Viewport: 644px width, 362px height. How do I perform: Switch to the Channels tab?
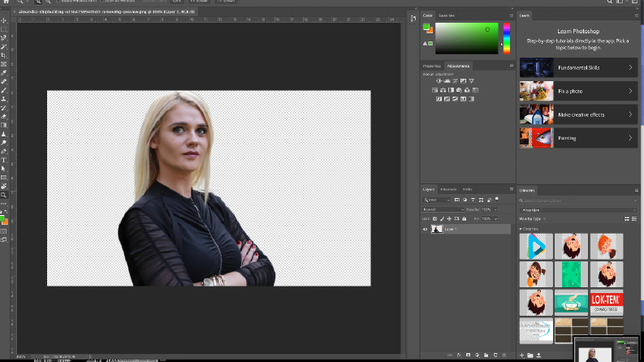(448, 190)
